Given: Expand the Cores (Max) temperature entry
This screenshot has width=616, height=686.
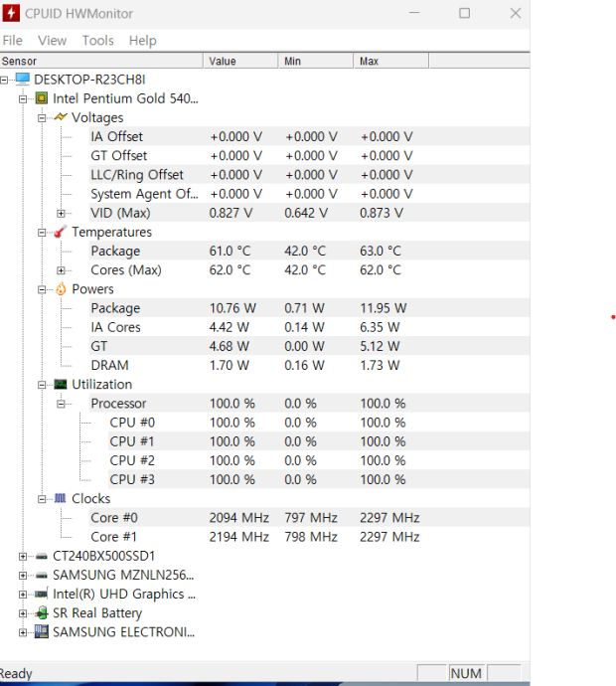Looking at the screenshot, I should point(61,270).
